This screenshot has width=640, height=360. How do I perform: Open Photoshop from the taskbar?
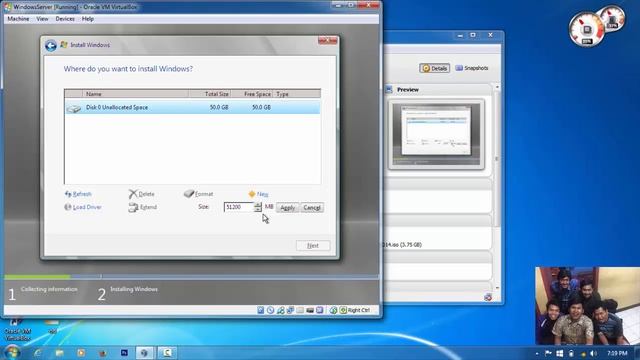point(124,353)
